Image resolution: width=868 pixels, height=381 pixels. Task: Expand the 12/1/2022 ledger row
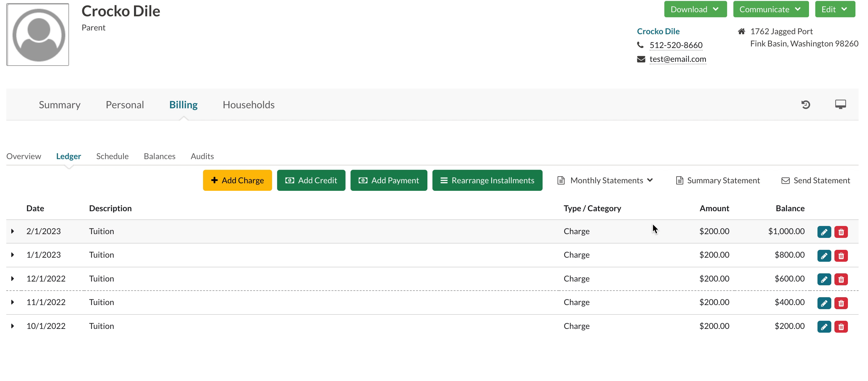click(13, 279)
